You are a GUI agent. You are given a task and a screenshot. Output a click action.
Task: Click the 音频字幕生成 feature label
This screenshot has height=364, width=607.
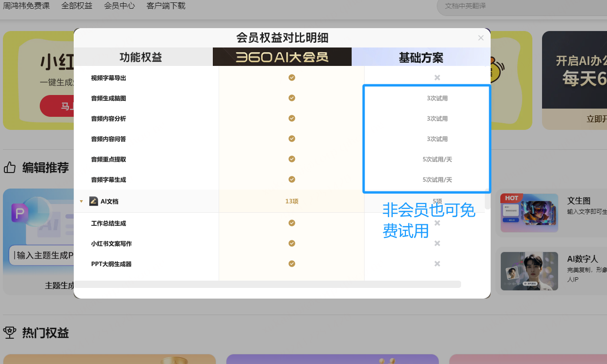pyautogui.click(x=109, y=180)
